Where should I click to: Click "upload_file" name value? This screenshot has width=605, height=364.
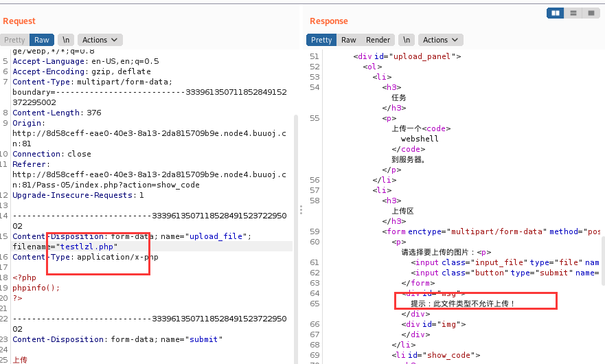click(x=216, y=236)
